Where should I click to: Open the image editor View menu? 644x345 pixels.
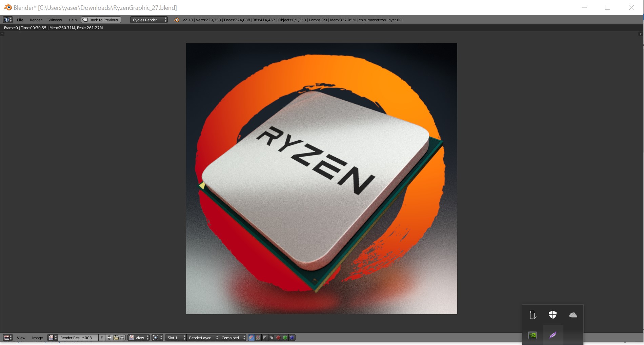pos(21,338)
